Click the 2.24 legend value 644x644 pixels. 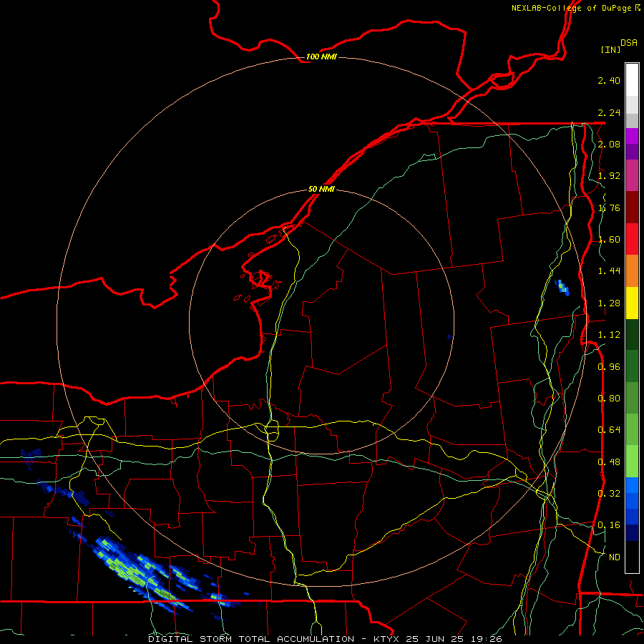(x=609, y=112)
